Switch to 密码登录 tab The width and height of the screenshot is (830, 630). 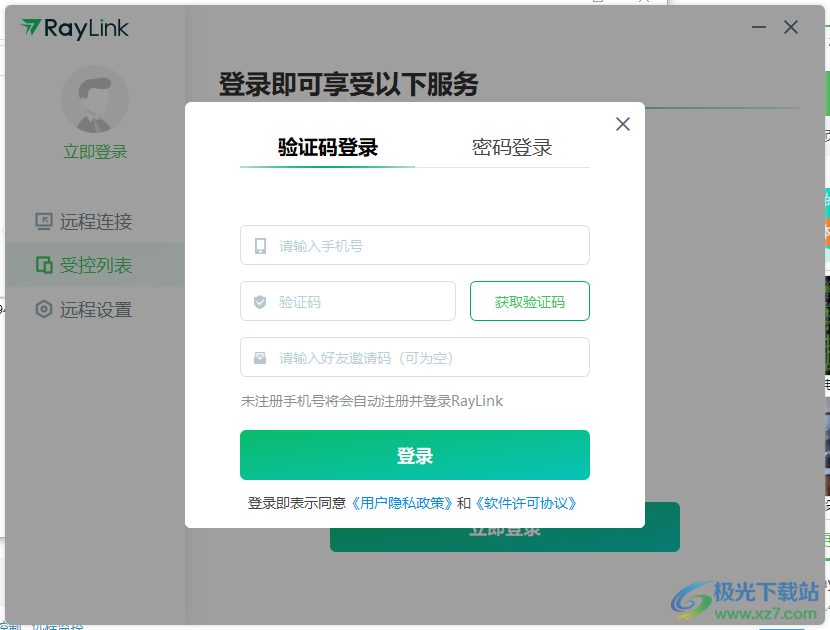click(x=511, y=147)
